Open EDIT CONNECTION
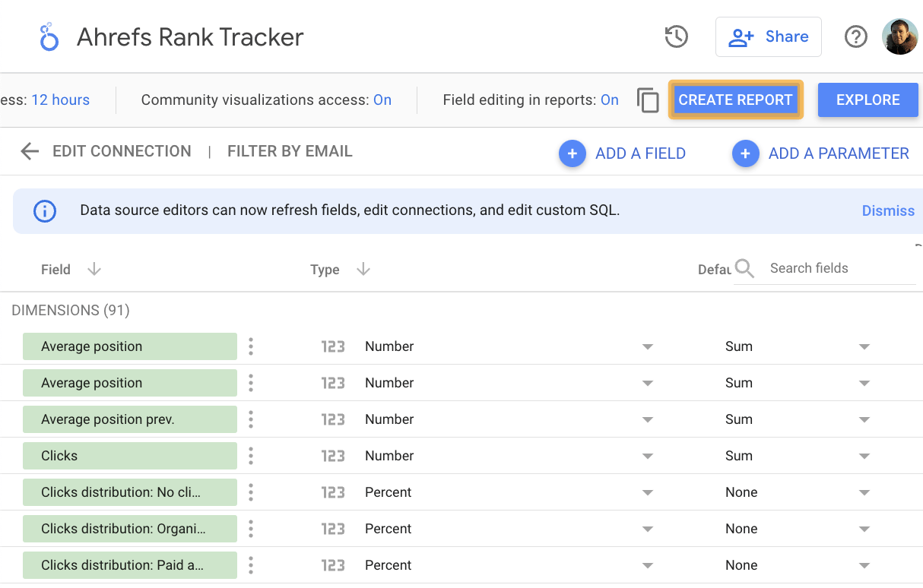923x588 pixels. (x=122, y=150)
